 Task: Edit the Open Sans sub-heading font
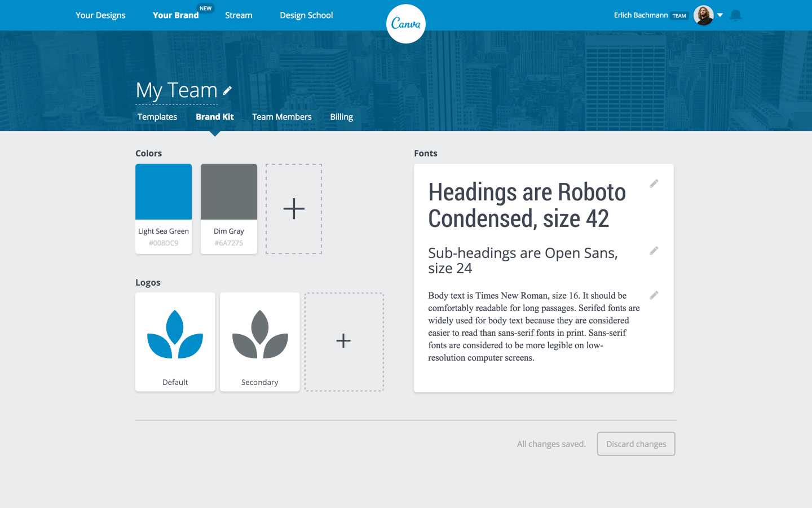[x=654, y=251]
